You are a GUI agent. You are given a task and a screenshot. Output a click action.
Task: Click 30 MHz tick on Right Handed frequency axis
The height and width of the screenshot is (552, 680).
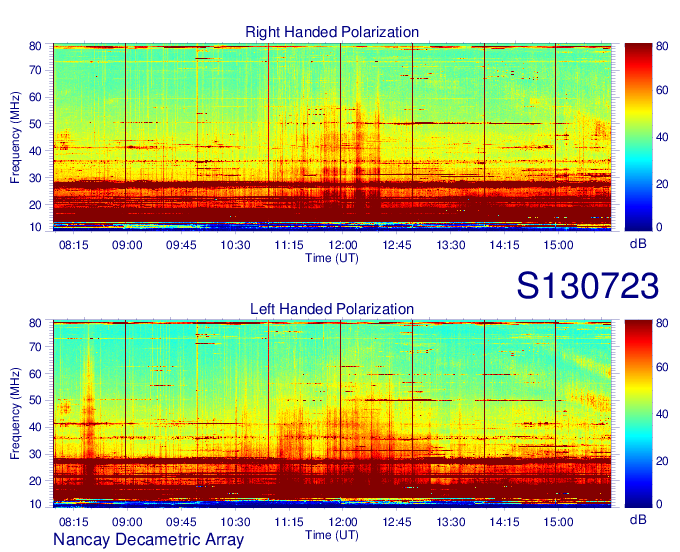coord(35,178)
